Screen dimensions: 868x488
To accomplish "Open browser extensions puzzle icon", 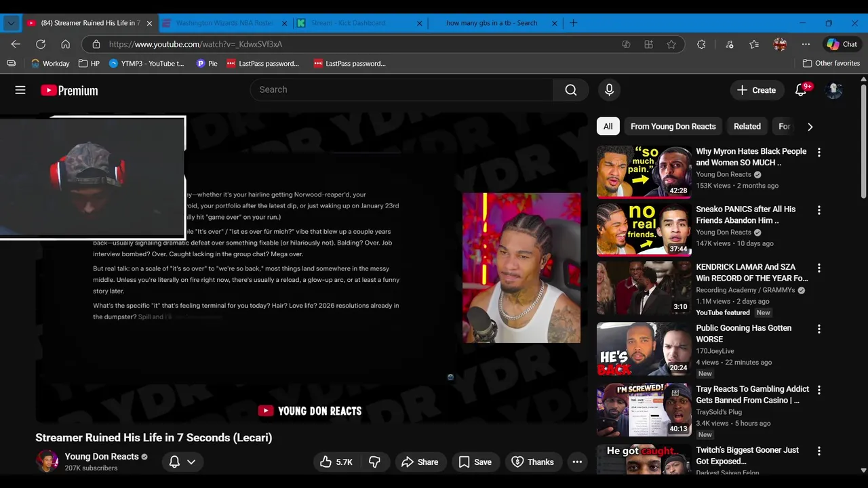I will click(701, 44).
